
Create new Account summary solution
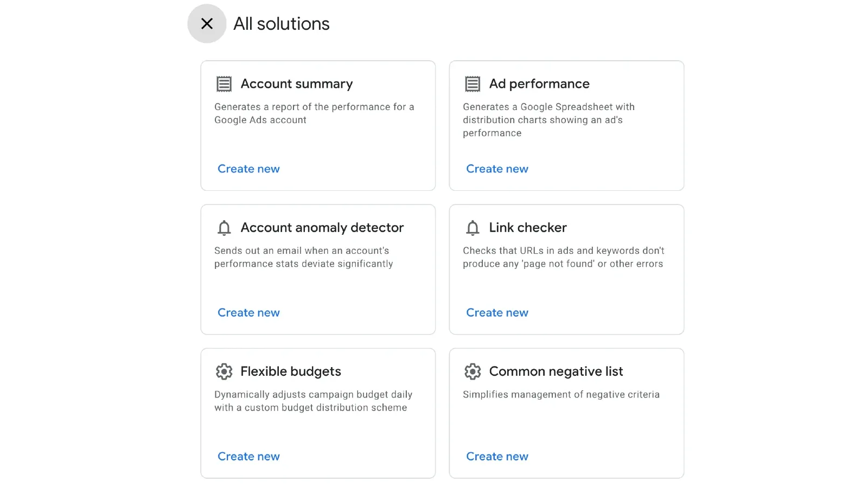[x=248, y=169]
